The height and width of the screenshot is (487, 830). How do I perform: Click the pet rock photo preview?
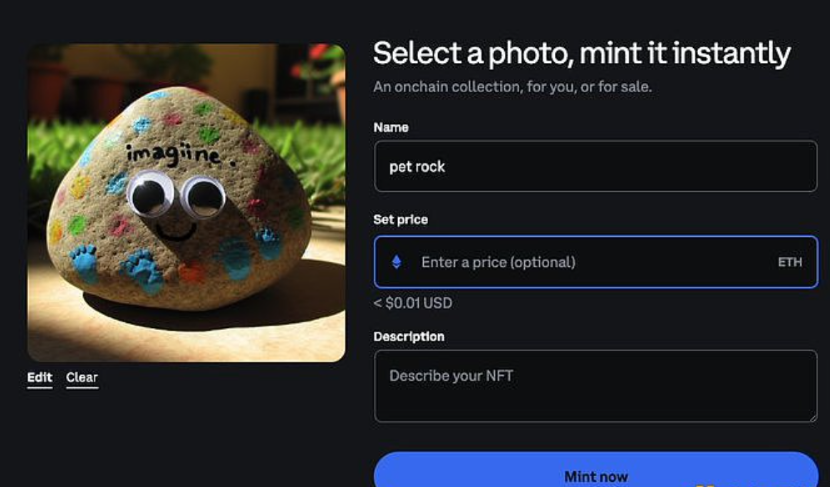186,202
